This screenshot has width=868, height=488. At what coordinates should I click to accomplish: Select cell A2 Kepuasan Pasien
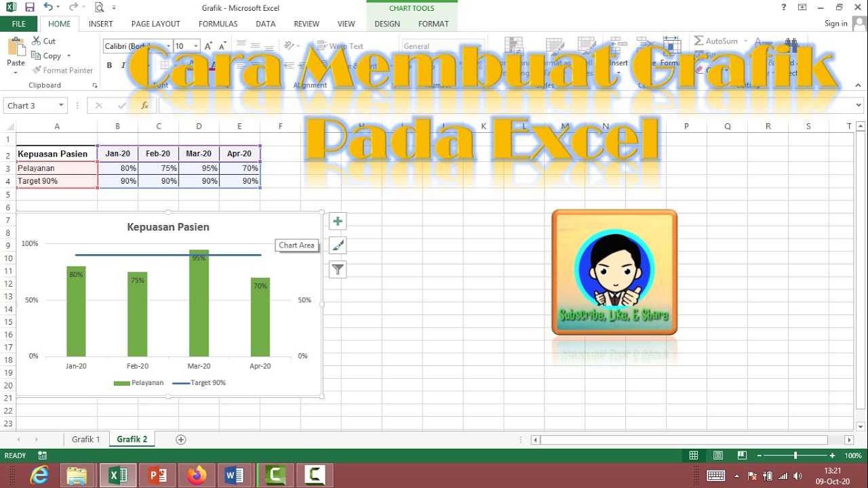[x=57, y=154]
